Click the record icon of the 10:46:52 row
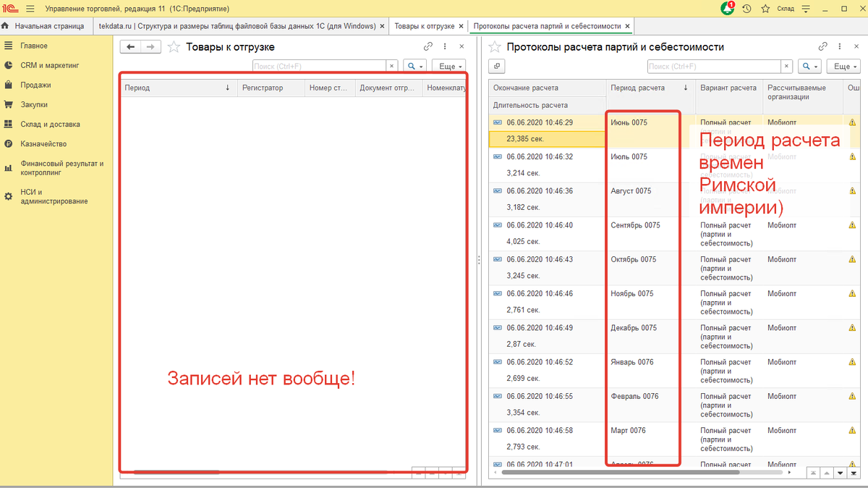The image size is (868, 488). point(498,362)
